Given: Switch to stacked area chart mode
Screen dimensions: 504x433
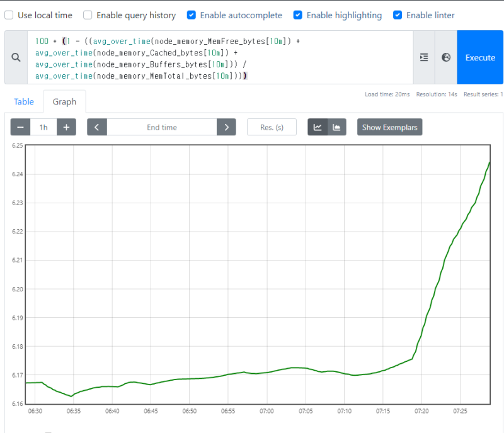Looking at the screenshot, I should coord(337,127).
